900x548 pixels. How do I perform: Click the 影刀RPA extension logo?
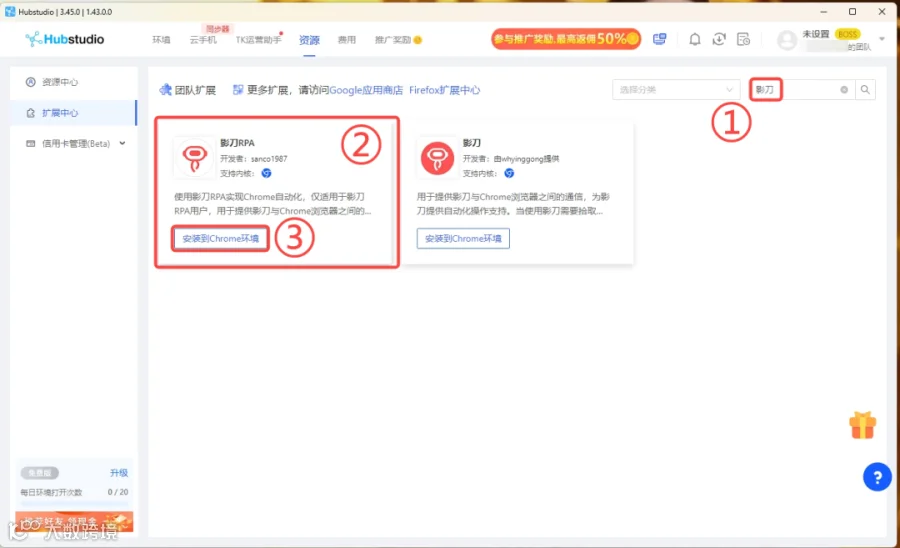(195, 157)
